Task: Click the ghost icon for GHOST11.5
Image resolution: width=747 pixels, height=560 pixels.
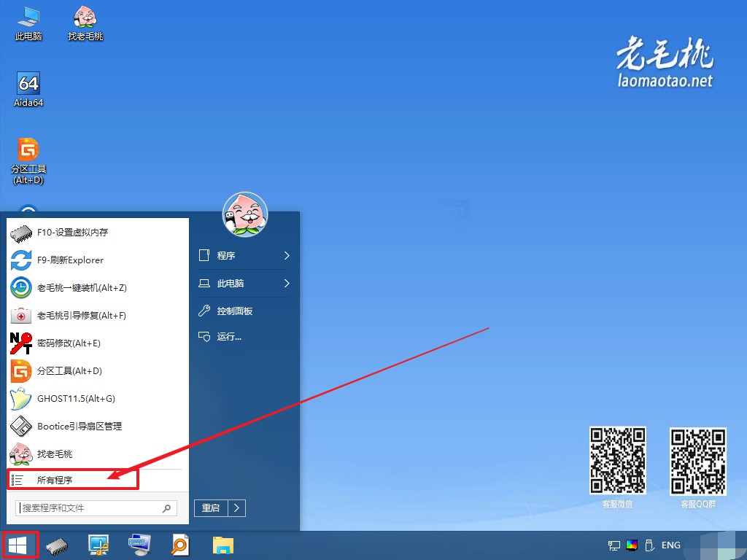Action: tap(21, 399)
